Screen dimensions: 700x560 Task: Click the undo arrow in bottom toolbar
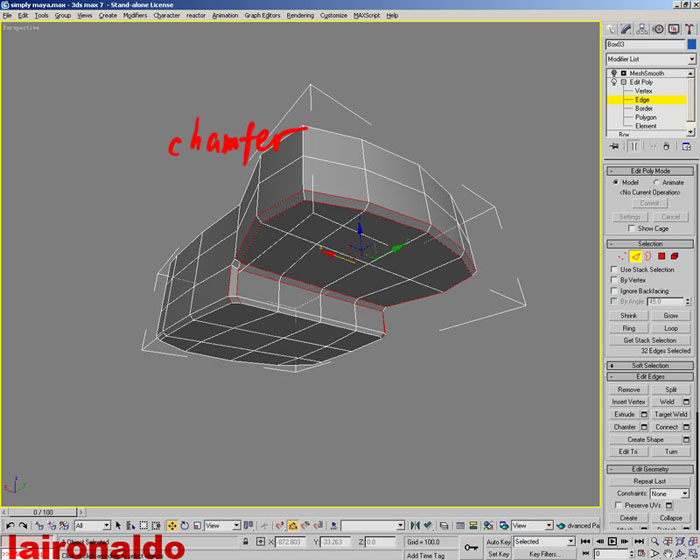click(x=10, y=525)
